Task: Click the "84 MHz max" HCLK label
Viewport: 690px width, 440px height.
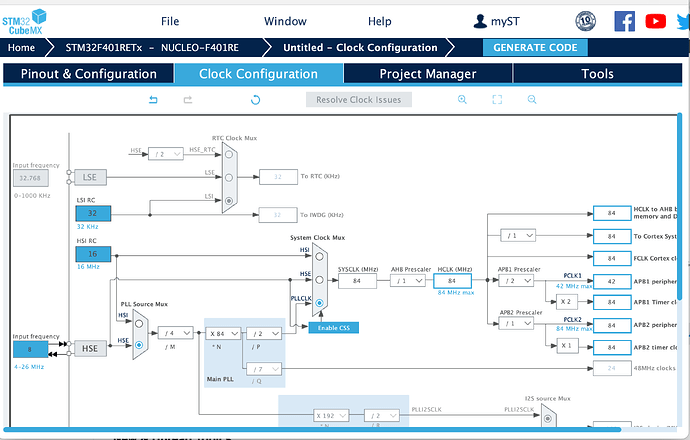Action: click(x=456, y=293)
